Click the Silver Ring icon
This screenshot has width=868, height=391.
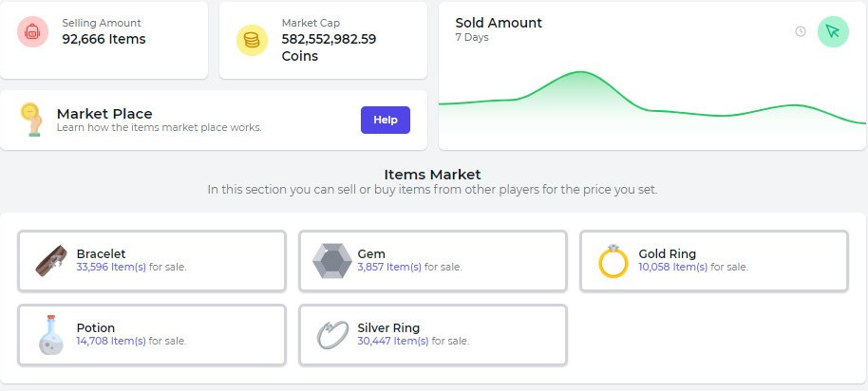coord(332,335)
